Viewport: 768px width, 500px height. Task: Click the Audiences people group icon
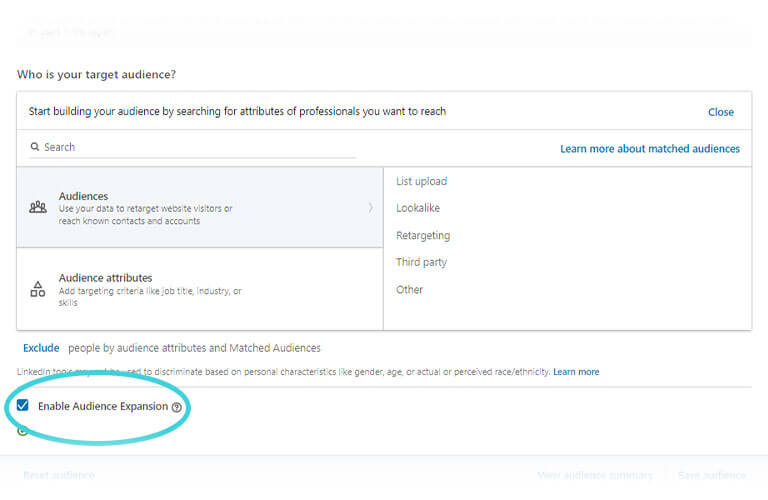tap(38, 207)
